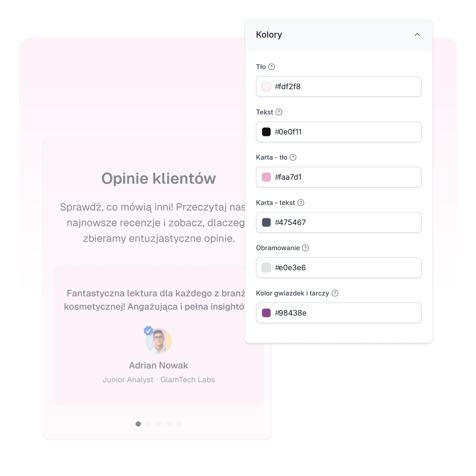
Task: Open the purple stars and shield swatch
Action: click(x=266, y=313)
